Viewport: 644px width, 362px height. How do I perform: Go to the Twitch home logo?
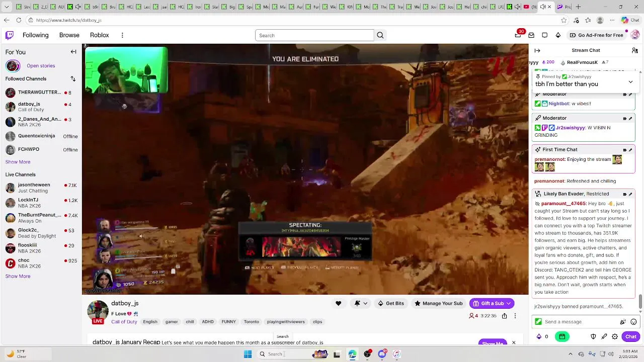(10, 35)
